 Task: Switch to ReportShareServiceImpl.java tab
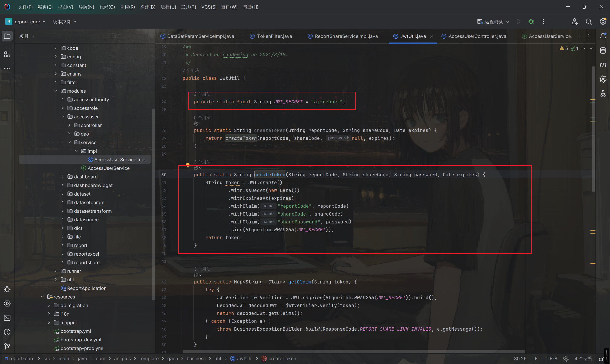(343, 36)
